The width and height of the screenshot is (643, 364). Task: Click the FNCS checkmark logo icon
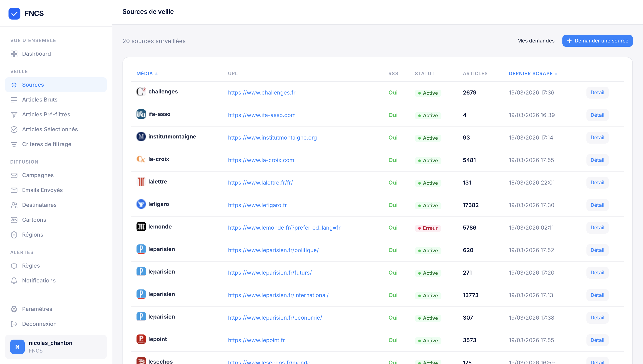click(x=14, y=13)
